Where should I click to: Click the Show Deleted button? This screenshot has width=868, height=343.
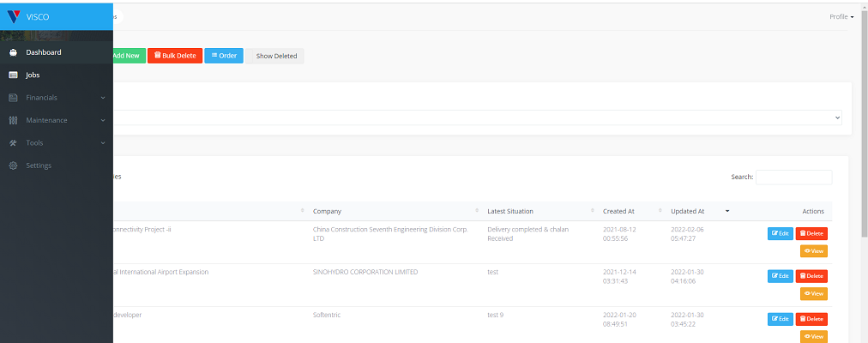[x=275, y=56]
